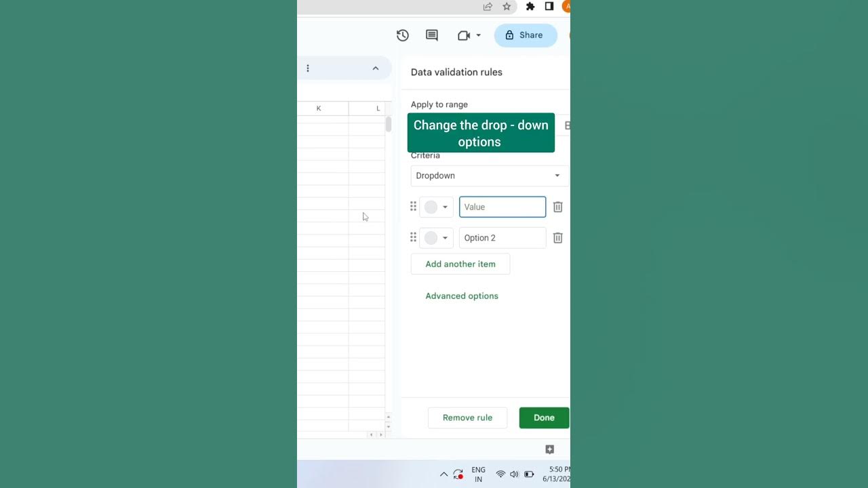This screenshot has height=488, width=868.
Task: Grab the drag handle beside Option 2
Action: click(413, 237)
